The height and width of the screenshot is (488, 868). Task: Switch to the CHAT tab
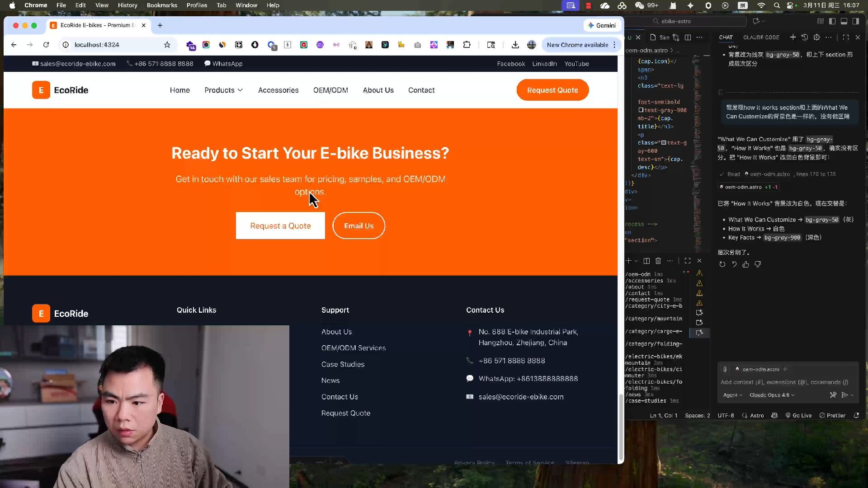(726, 38)
